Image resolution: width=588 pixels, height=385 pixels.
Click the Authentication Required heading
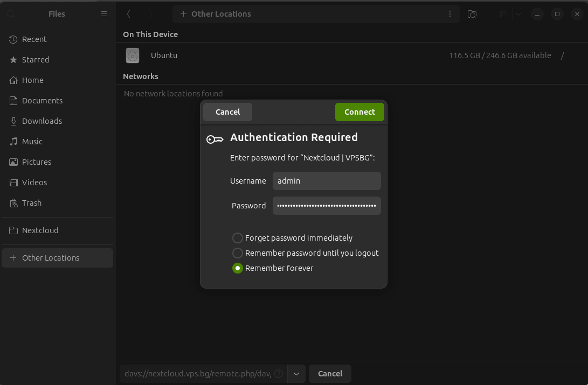pyautogui.click(x=294, y=137)
